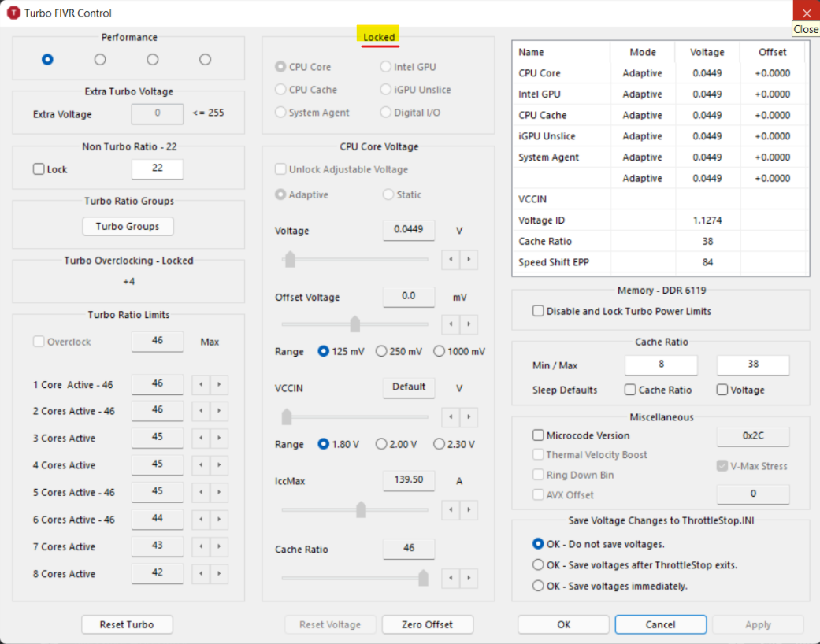Screen dimensions: 820x644
Task: Click the Cache Ratio Min field showing 8
Action: 661,365
